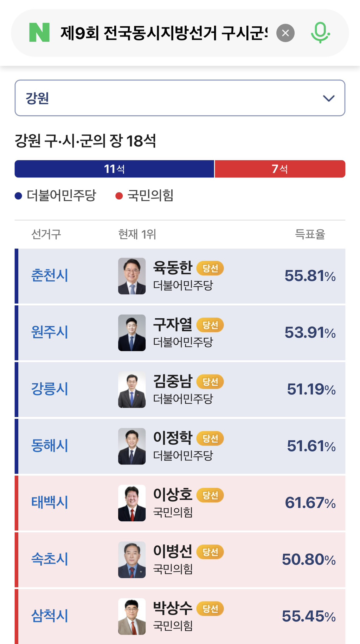Open the 속초시 district link
This screenshot has height=644, width=360.
50,559
